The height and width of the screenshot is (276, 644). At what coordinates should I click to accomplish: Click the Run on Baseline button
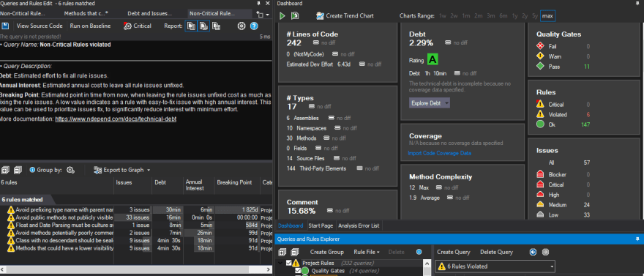(x=90, y=26)
